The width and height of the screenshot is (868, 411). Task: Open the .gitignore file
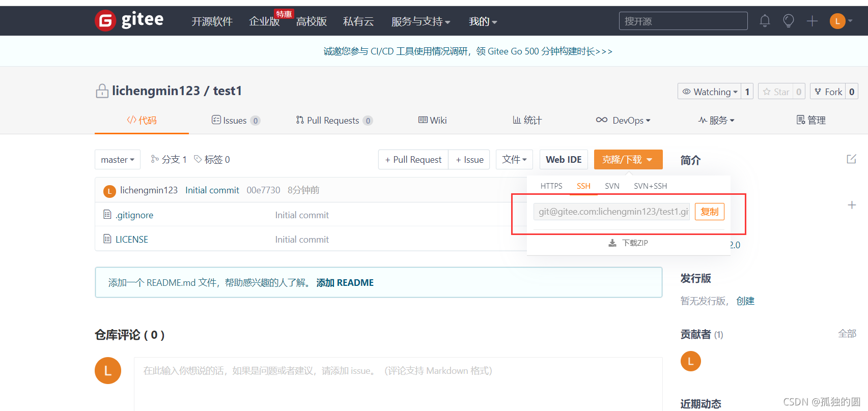point(134,215)
